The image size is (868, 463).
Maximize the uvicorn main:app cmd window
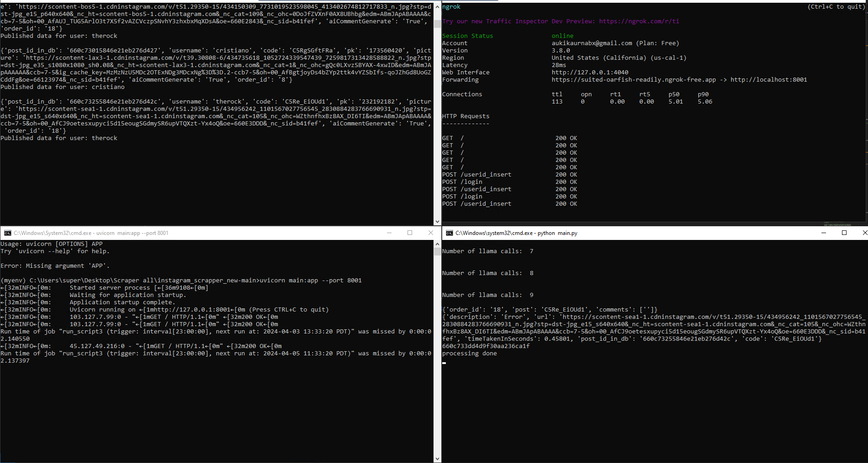pyautogui.click(x=410, y=233)
